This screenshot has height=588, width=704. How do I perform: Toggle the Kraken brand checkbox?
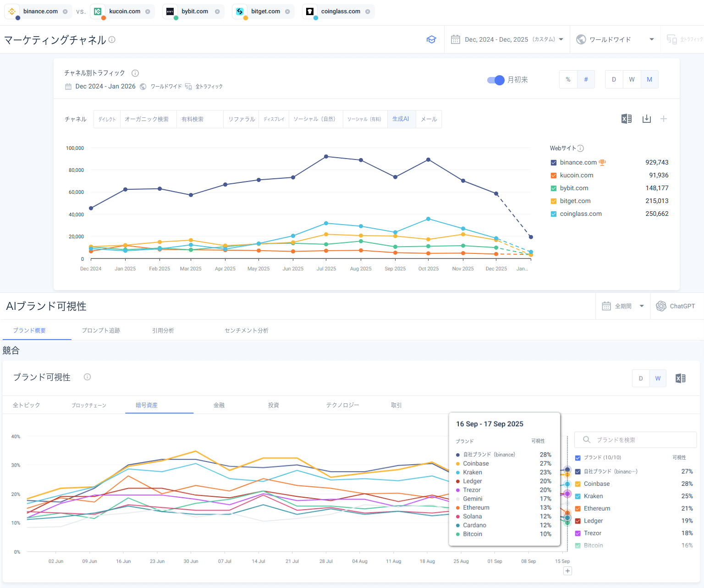(578, 496)
